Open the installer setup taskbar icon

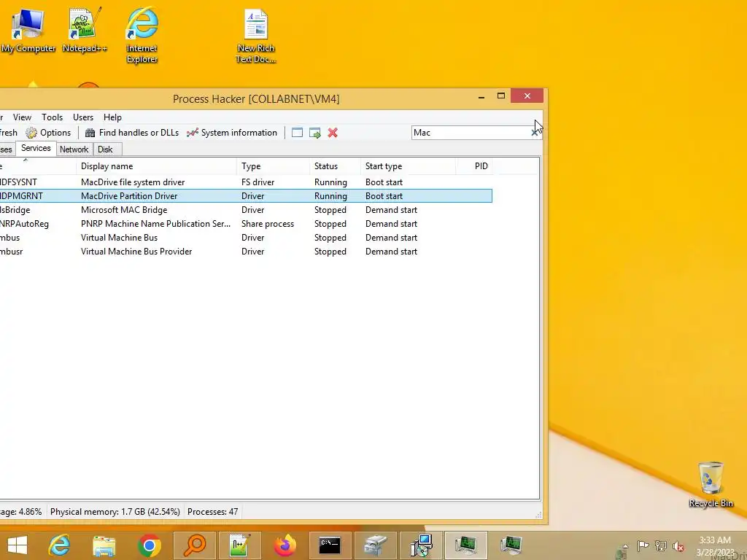tap(420, 545)
